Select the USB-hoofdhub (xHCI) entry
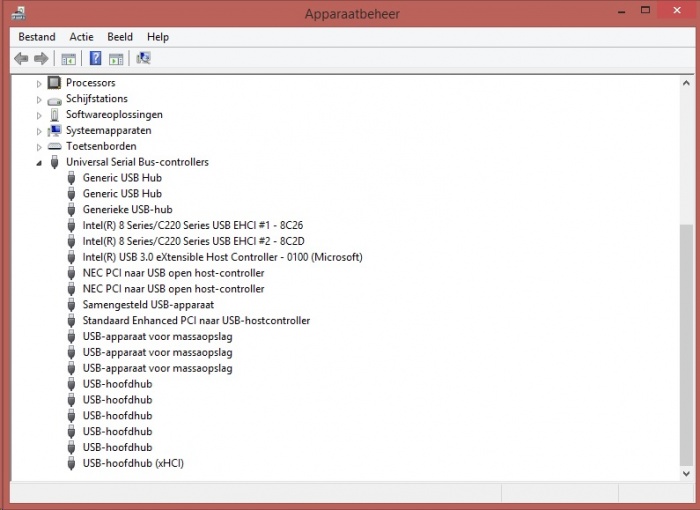 133,463
